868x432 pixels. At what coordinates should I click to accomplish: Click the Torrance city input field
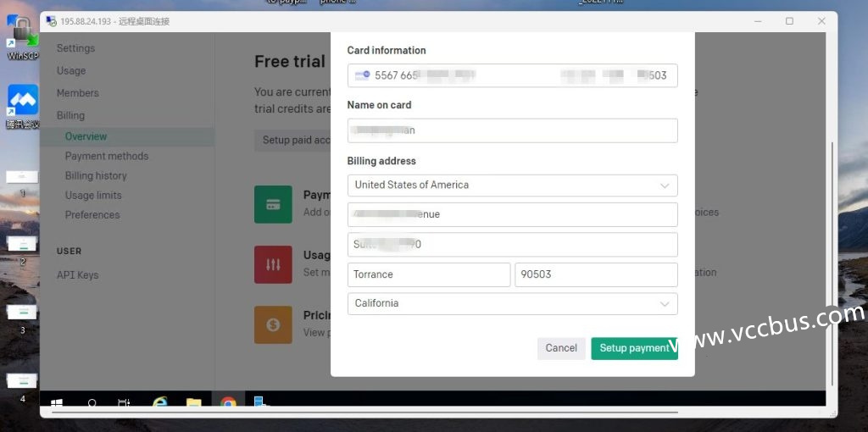[x=428, y=274]
